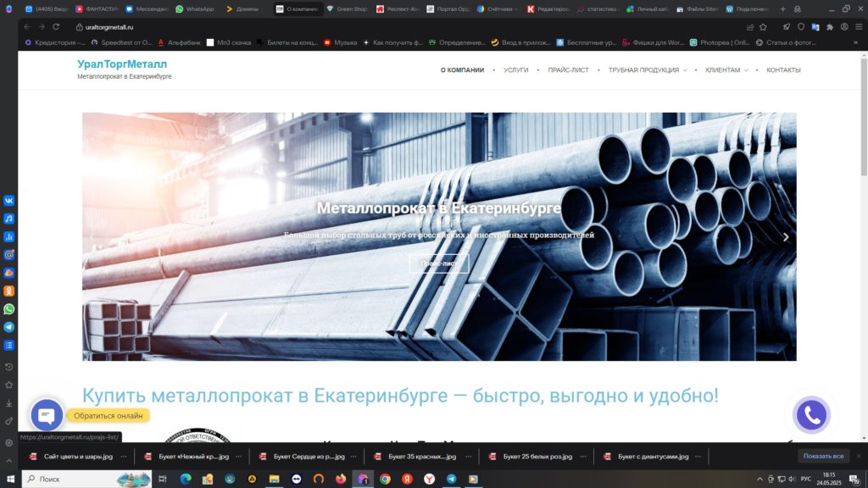Click Показать все downloads button
This screenshot has width=868, height=488.
[x=823, y=457]
